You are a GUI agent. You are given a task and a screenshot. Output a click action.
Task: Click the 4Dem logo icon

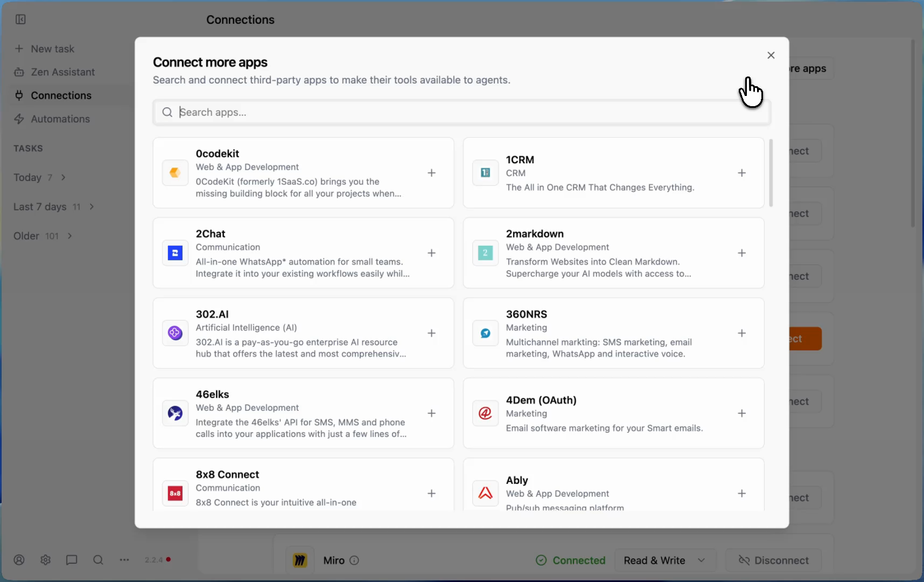[485, 413]
